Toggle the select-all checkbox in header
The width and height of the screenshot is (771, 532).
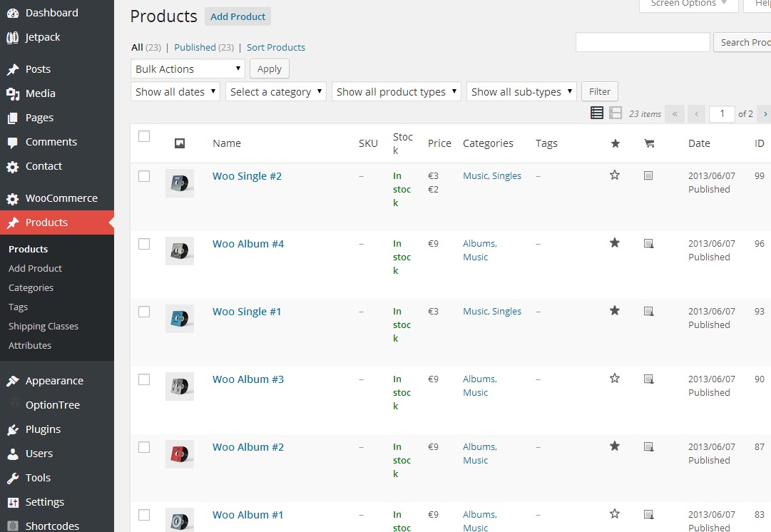(144, 136)
